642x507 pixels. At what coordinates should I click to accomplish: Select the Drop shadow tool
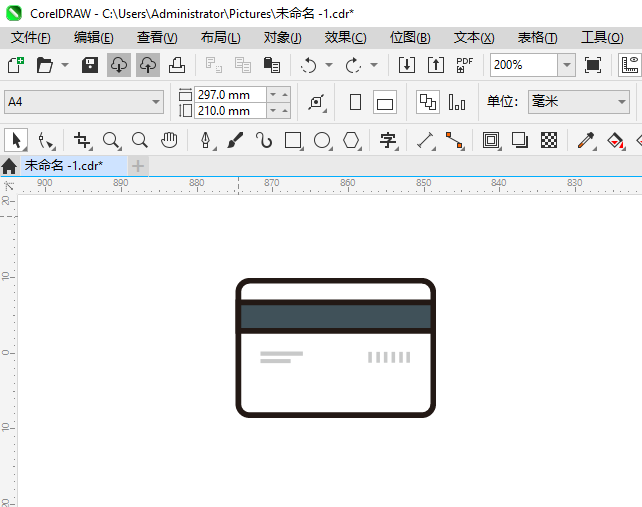pos(520,140)
